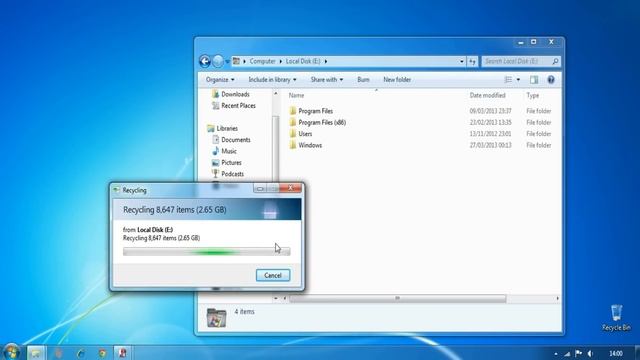Click 'from Local Disk (E:)' text in dialog
This screenshot has height=360, width=640.
(148, 230)
